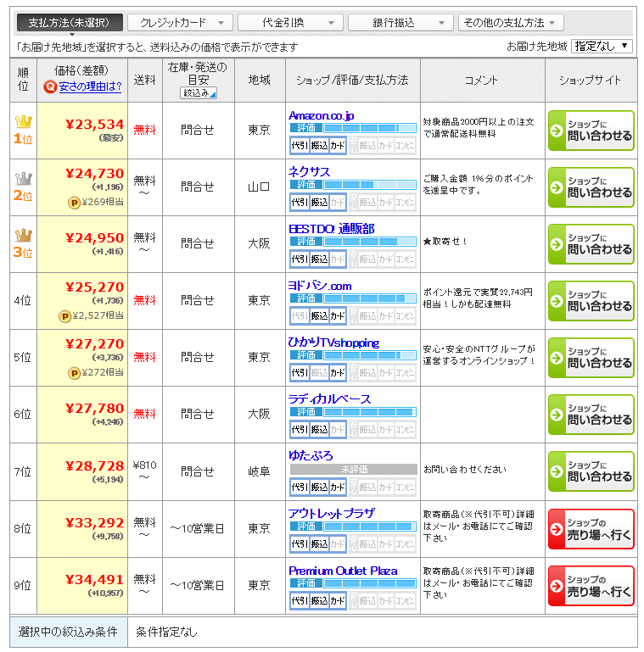
Task: Click the 評価 rating bar for ネクサス
Action: tap(353, 185)
